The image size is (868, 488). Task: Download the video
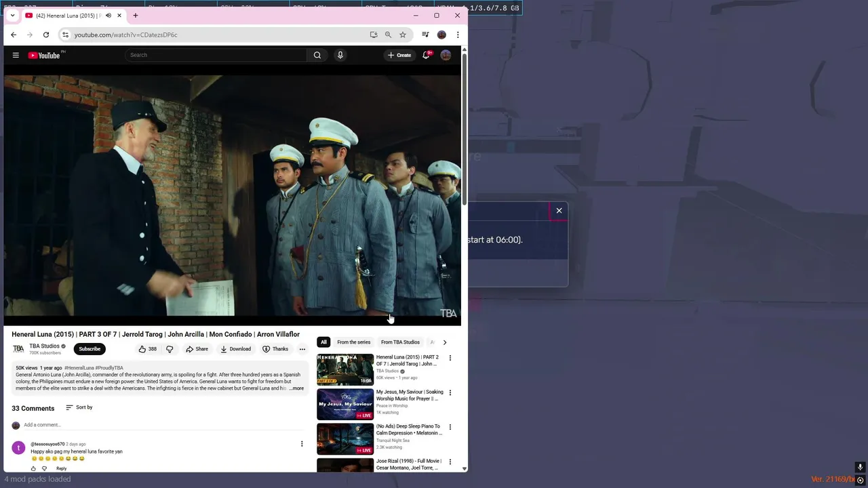point(236,349)
